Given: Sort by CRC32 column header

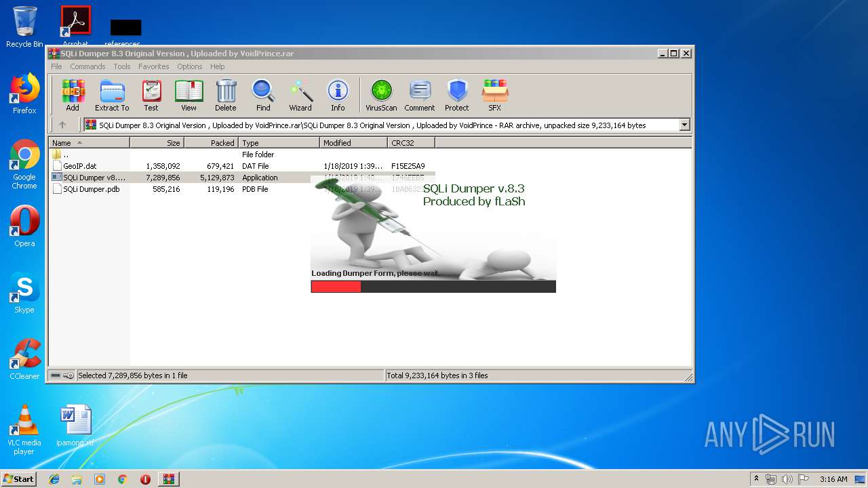Looking at the screenshot, I should point(411,143).
